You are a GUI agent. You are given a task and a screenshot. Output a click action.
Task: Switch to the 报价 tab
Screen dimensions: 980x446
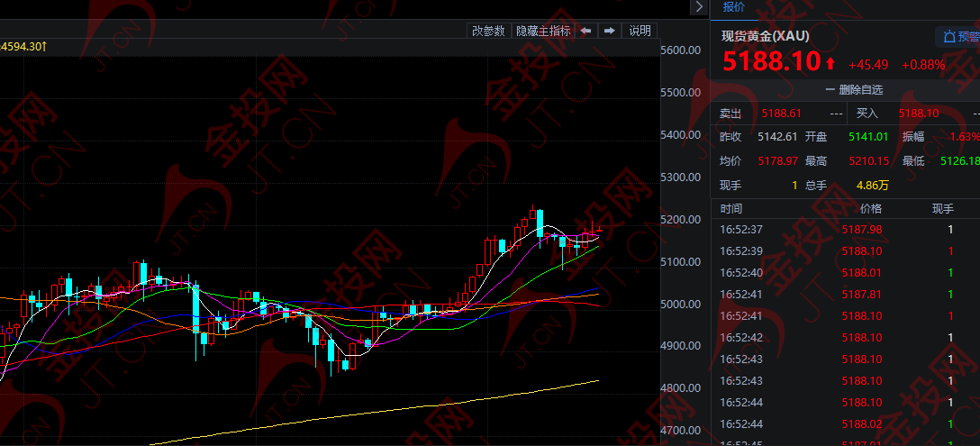pyautogui.click(x=734, y=7)
